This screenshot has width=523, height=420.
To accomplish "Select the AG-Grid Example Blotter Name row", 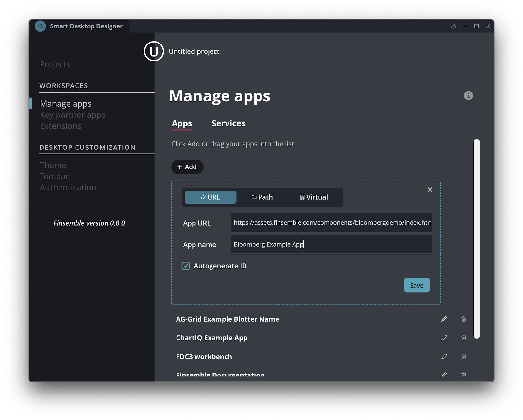I will pos(322,319).
